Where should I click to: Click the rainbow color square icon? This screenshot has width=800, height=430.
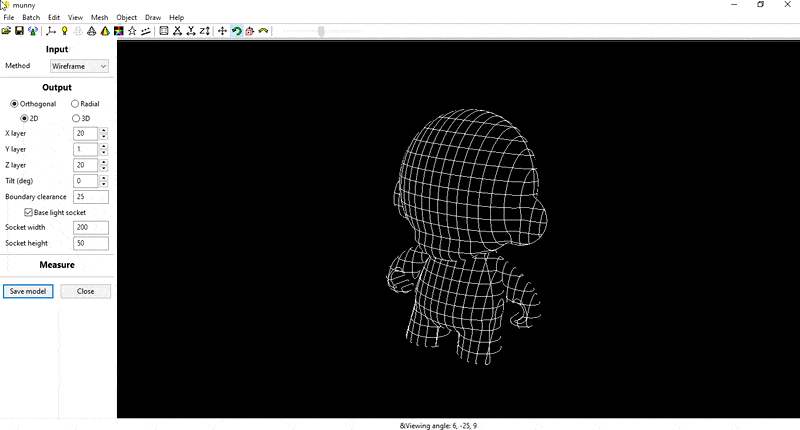pos(119,31)
